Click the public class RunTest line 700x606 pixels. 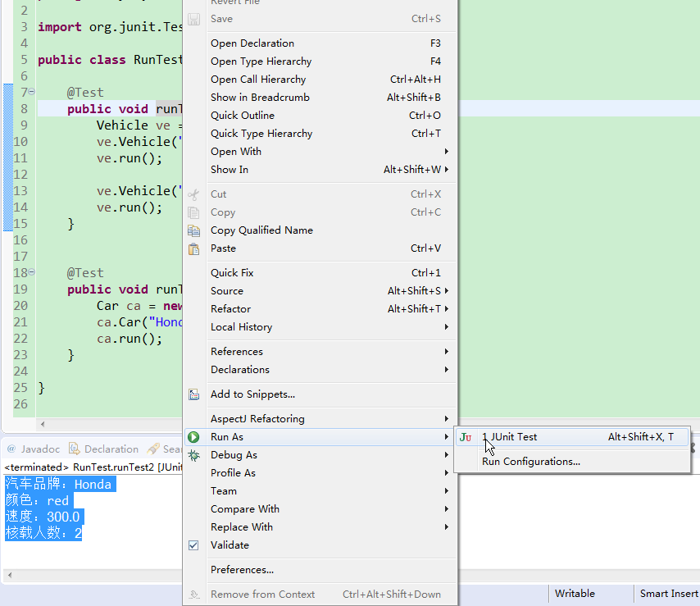tap(110, 60)
